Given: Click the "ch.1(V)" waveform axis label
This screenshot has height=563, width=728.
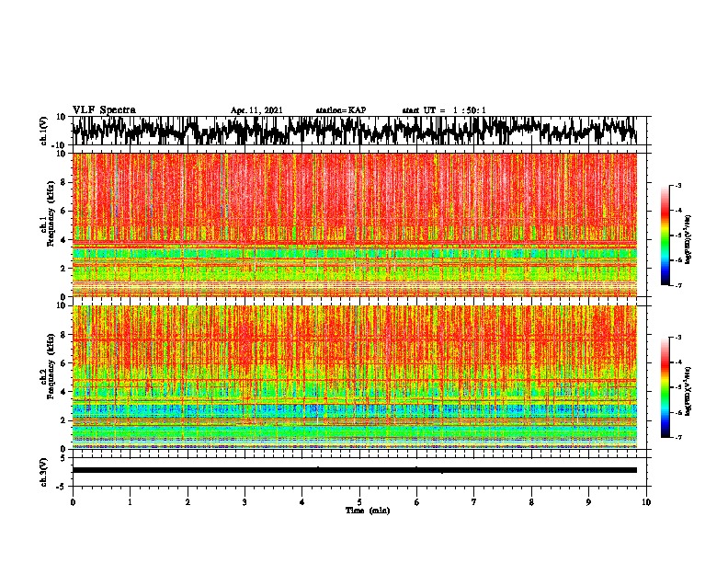Looking at the screenshot, I should pyautogui.click(x=44, y=131).
